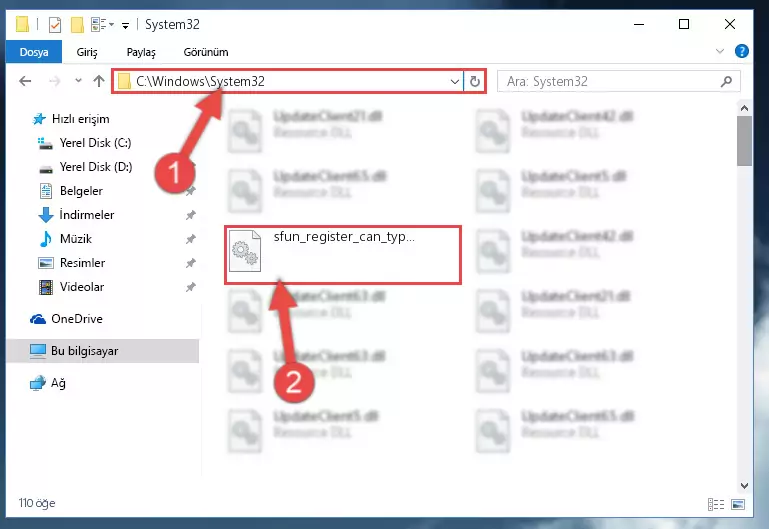Switch to the Giriş ribbon tab

click(x=87, y=52)
